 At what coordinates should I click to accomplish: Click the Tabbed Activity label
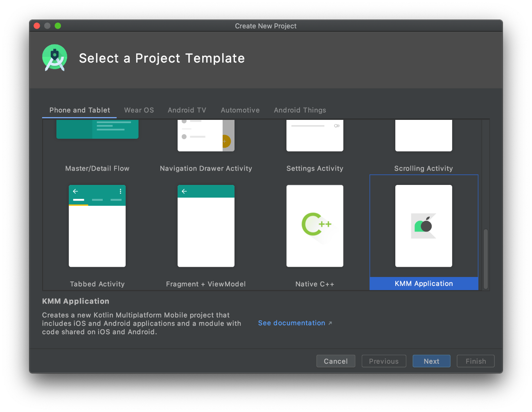(x=97, y=284)
